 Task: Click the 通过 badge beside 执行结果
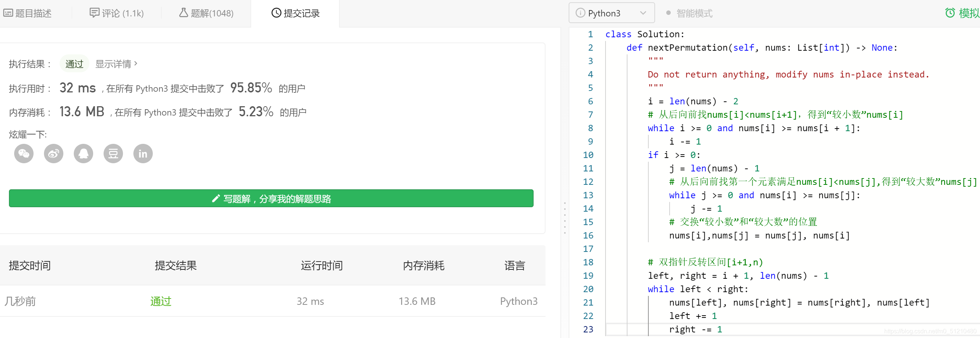coord(74,64)
